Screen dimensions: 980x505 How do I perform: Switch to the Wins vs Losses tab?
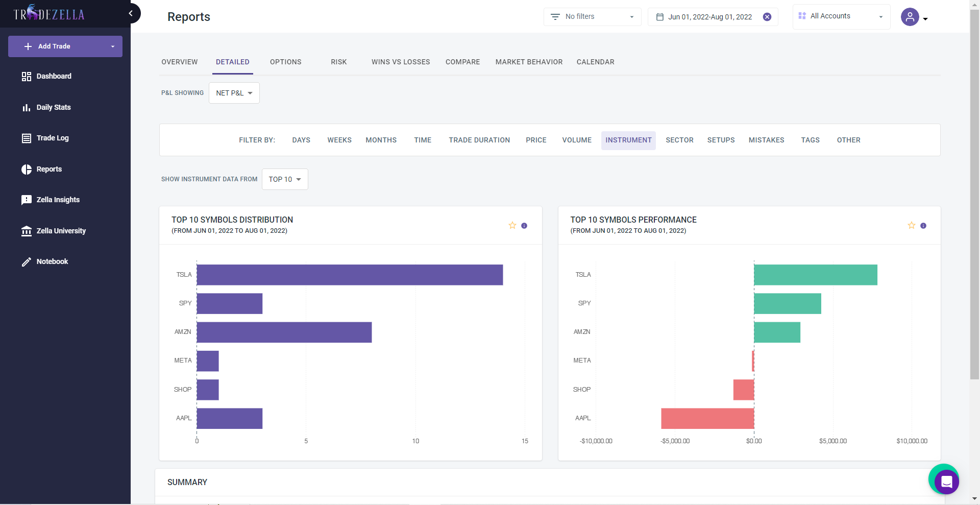(400, 62)
